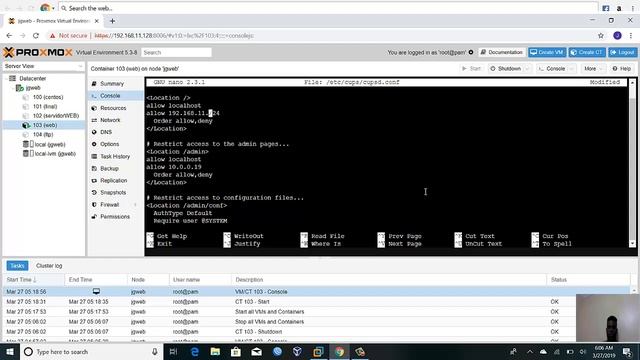
Task: Click the Proxmox search field
Action: click(176, 52)
